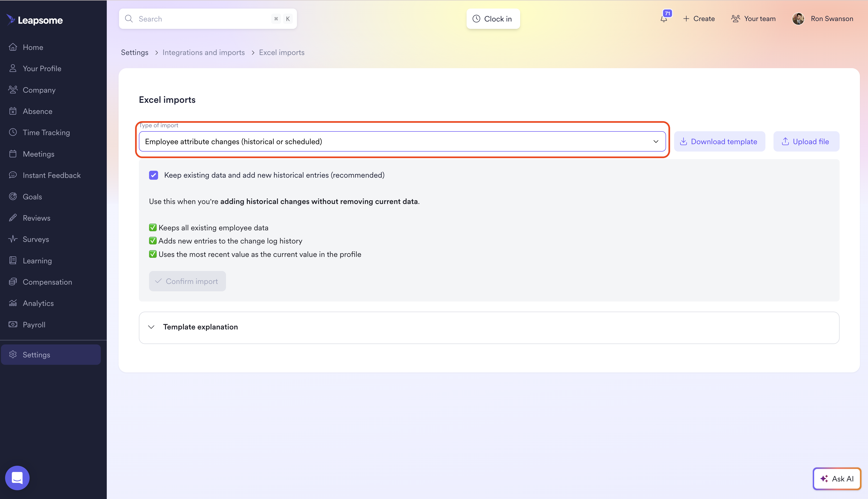Open the notifications bell icon
Screen dimensions: 868x499
click(x=664, y=19)
